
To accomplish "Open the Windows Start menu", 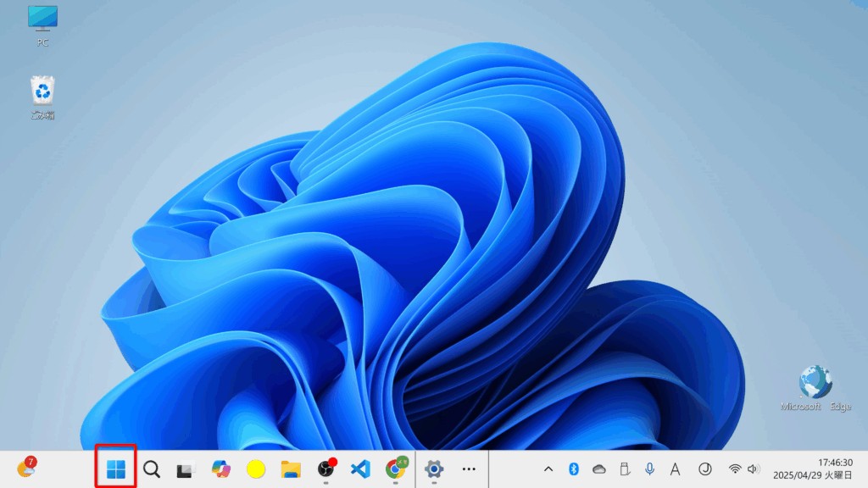I will point(115,469).
